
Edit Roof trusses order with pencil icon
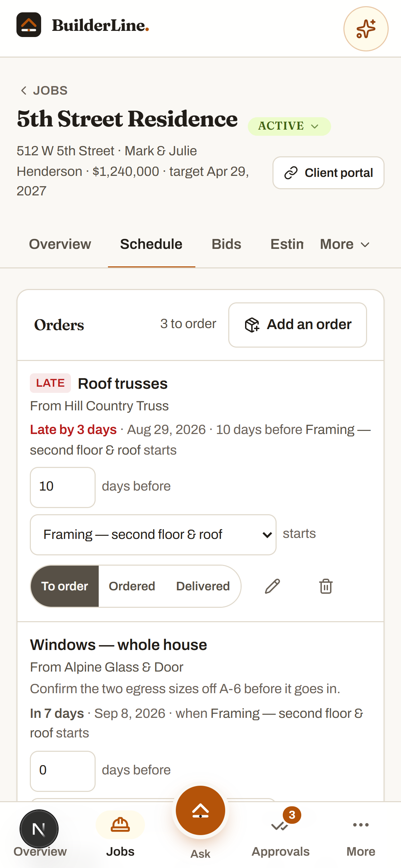click(x=272, y=586)
